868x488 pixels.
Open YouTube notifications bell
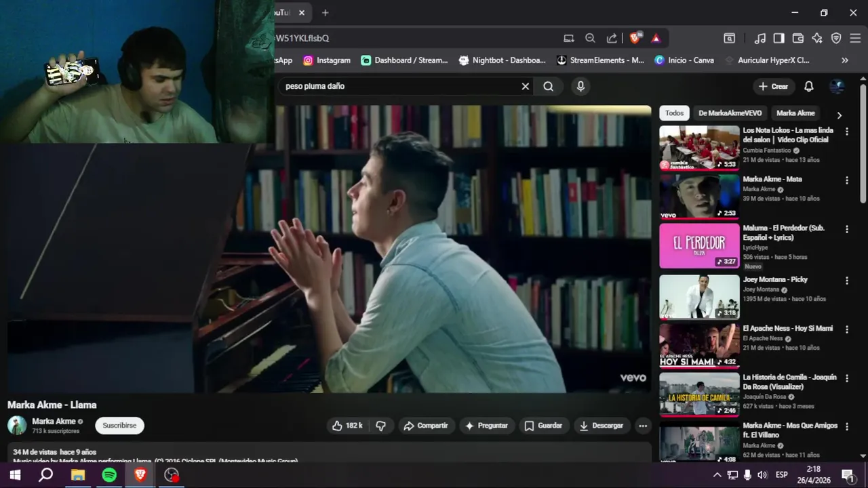(x=808, y=86)
